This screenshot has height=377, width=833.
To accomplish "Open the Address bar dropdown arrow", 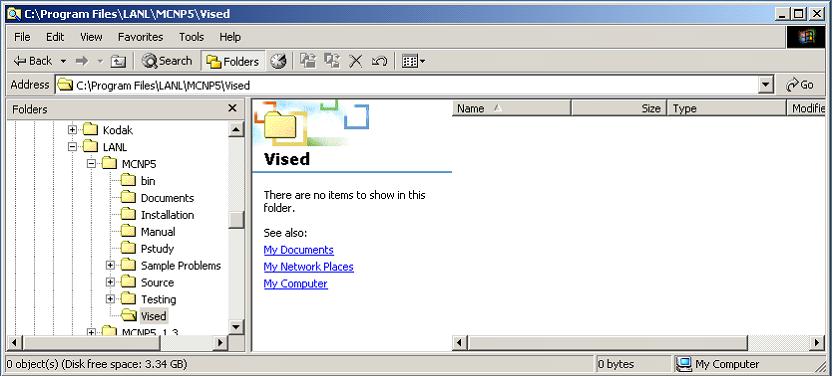I will coord(766,85).
